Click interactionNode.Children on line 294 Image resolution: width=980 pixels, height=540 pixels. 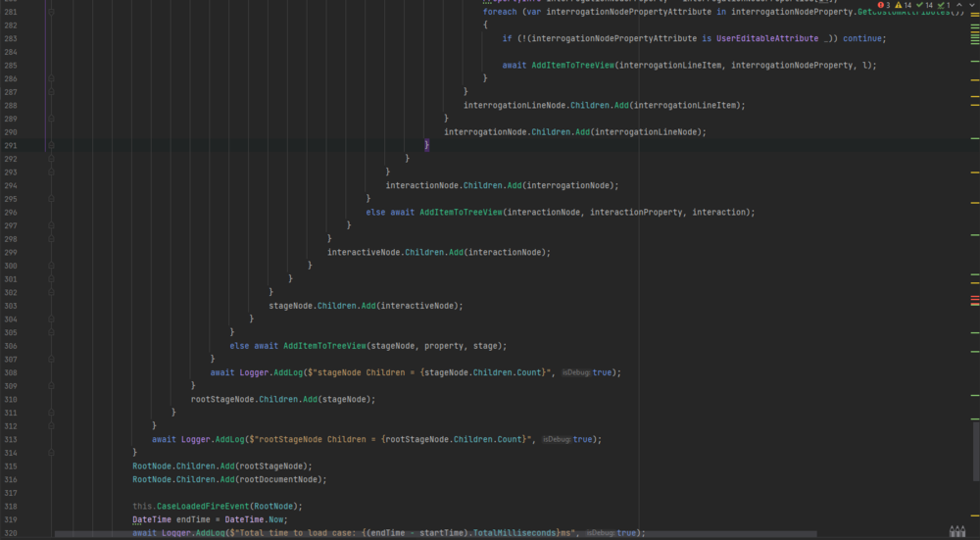(444, 185)
